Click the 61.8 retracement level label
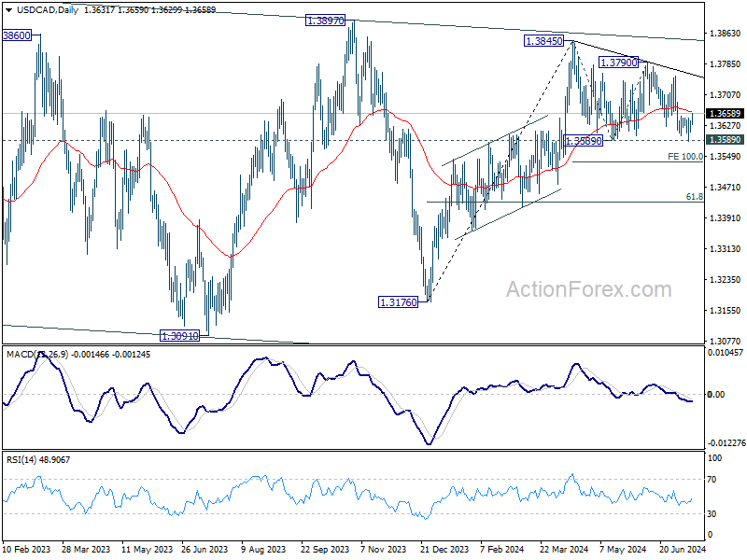The width and height of the screenshot is (747, 560). (x=694, y=197)
